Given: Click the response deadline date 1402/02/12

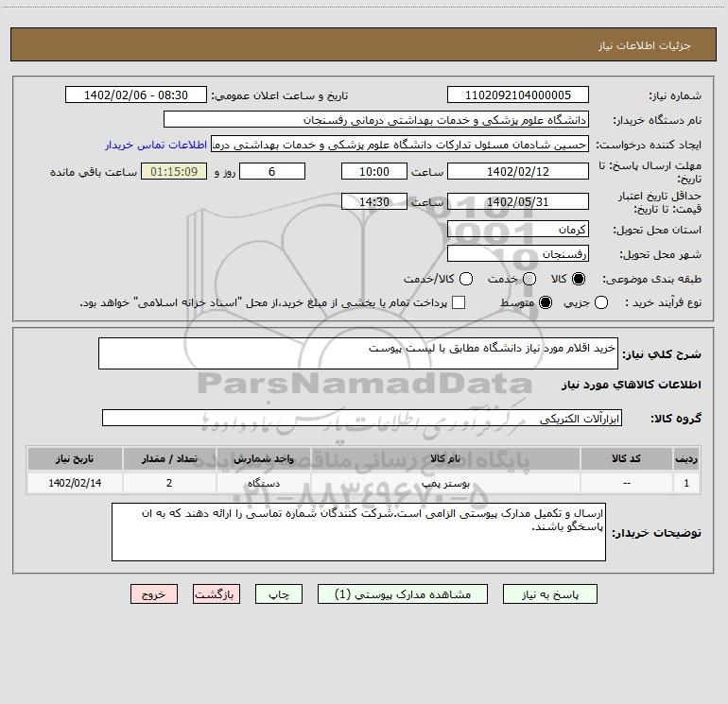Looking at the screenshot, I should pos(518,171).
